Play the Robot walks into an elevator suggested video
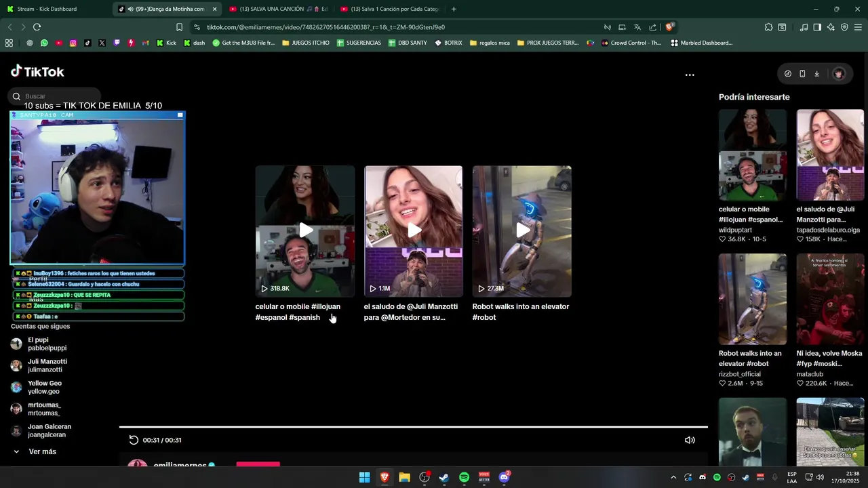The width and height of the screenshot is (868, 488). click(x=522, y=231)
